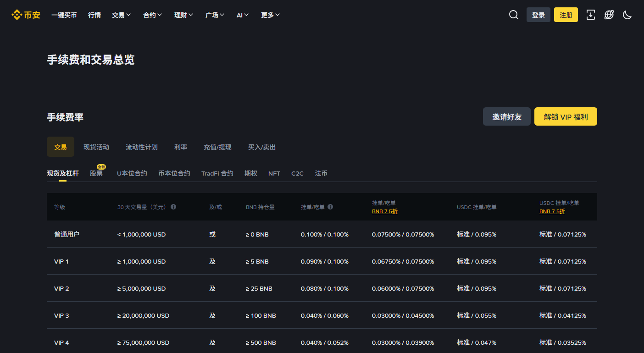Open the 币本位合约 sub-tab
The height and width of the screenshot is (353, 644).
pos(174,173)
